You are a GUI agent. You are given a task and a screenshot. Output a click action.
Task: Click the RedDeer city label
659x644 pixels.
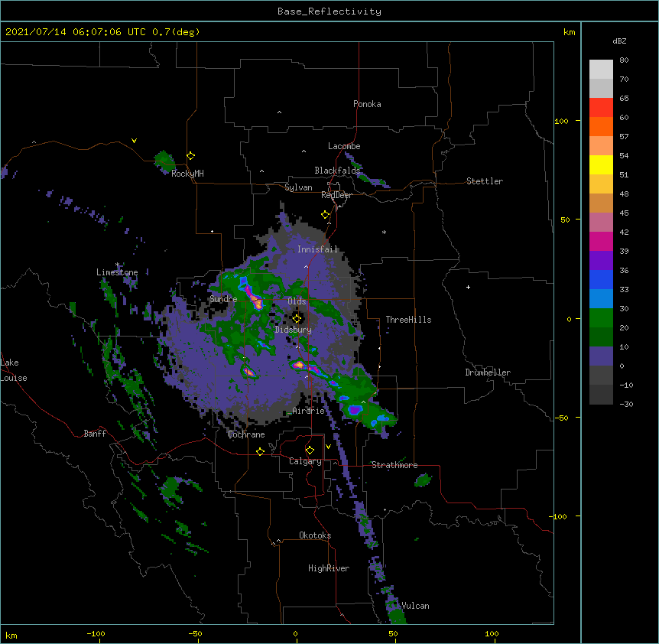336,195
